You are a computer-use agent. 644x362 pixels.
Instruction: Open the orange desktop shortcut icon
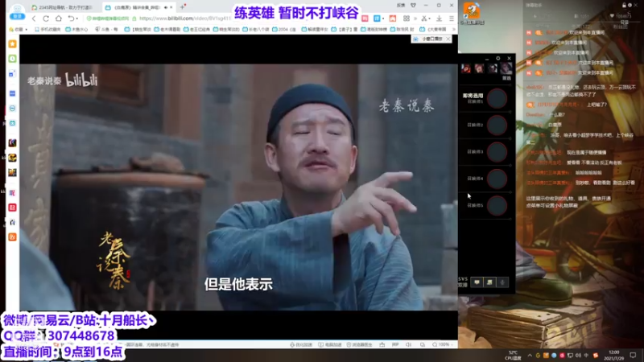(472, 12)
